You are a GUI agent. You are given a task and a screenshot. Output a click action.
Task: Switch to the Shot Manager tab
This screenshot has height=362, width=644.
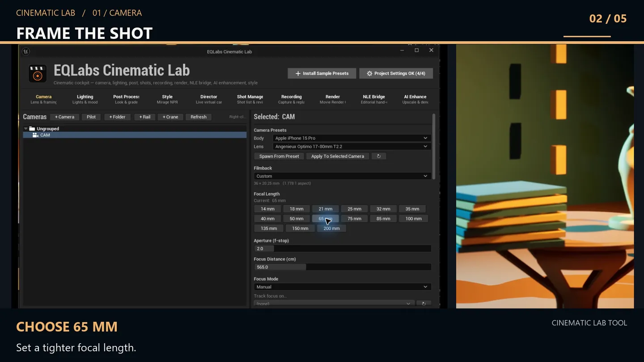click(250, 99)
